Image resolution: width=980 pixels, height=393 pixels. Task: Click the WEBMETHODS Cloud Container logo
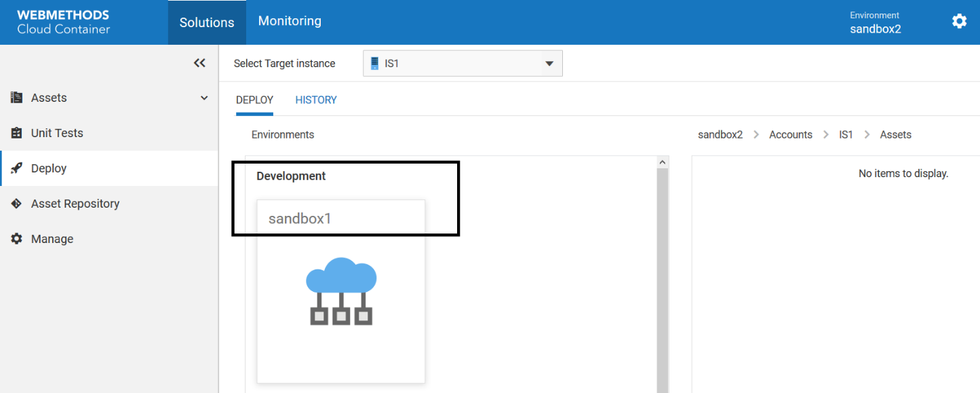(x=63, y=22)
